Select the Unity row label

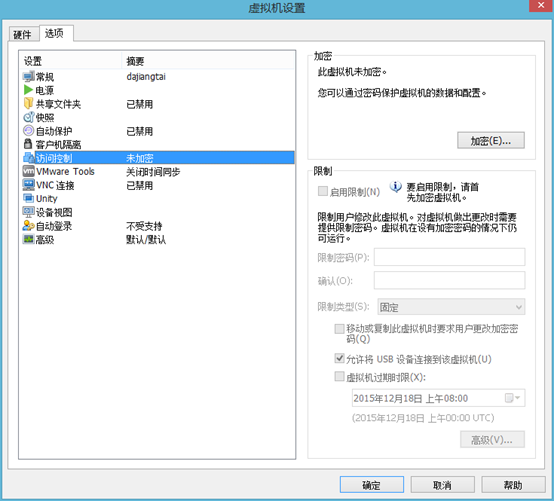pyautogui.click(x=46, y=198)
